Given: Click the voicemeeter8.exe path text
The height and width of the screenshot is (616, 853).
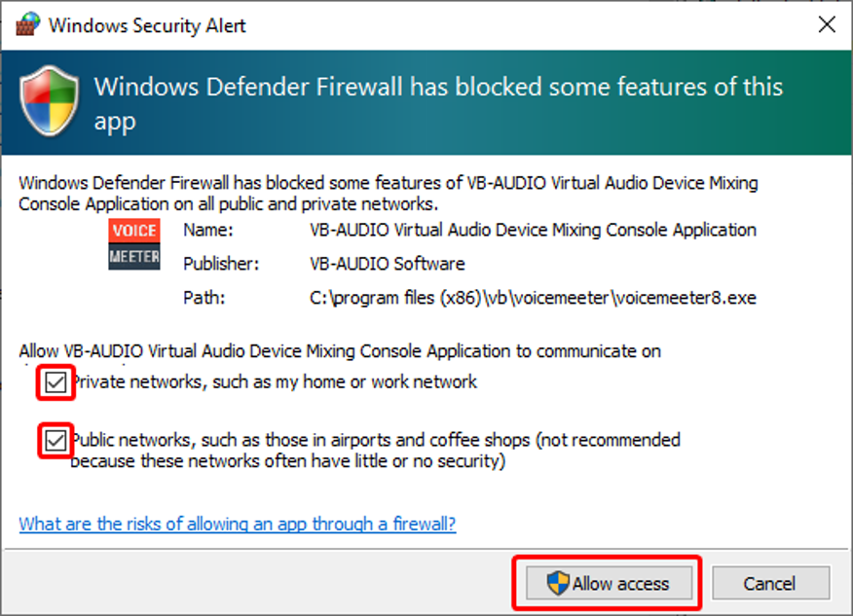Looking at the screenshot, I should (x=534, y=298).
